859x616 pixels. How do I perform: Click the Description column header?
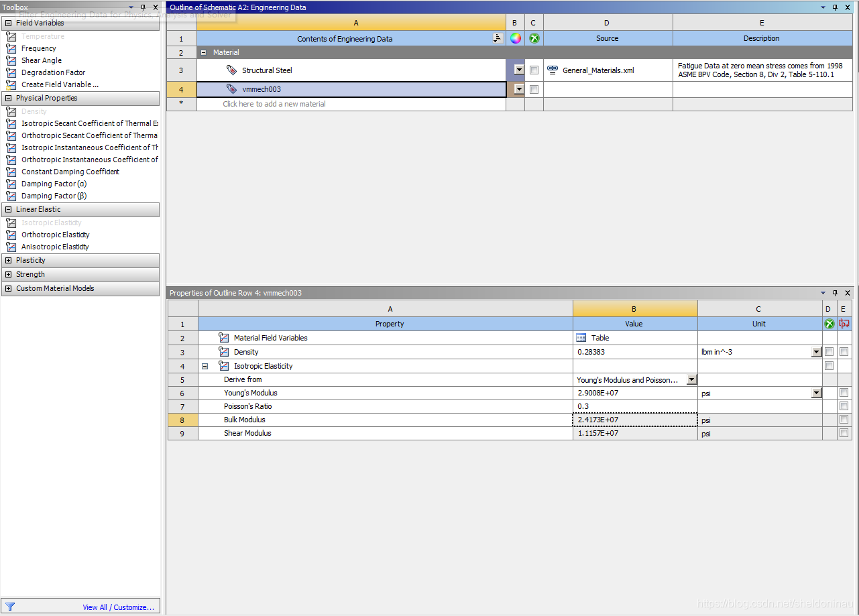click(762, 38)
